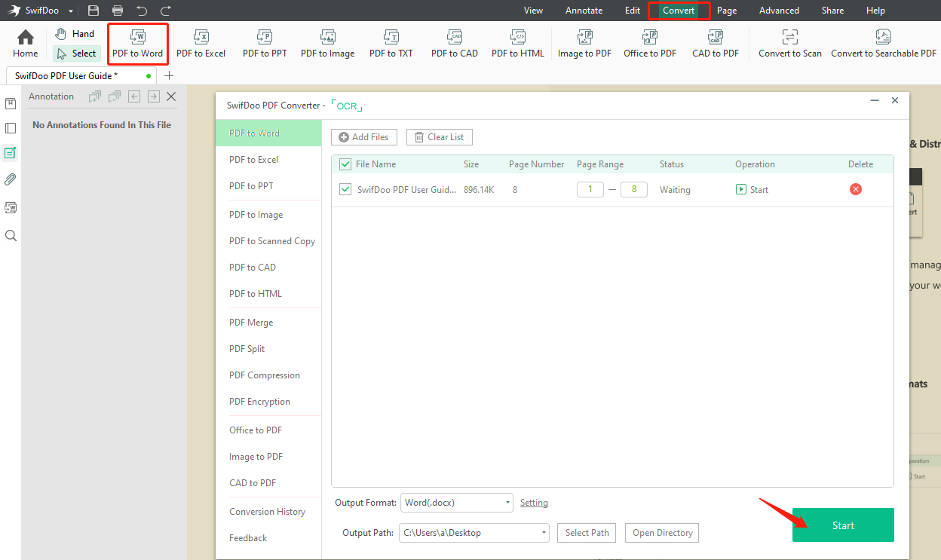Viewport: 941px width, 560px height.
Task: Click the PDF to PPT toolbar icon
Action: 265,44
